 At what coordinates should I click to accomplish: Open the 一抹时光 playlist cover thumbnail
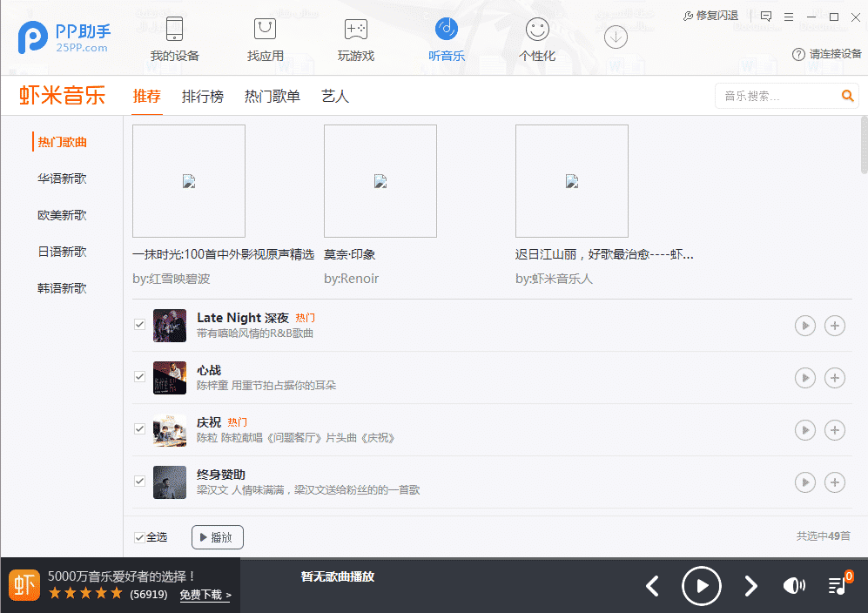pos(189,181)
